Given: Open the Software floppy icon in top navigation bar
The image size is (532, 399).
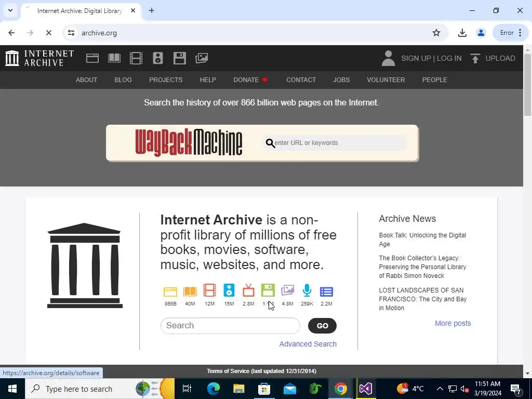Looking at the screenshot, I should [179, 58].
